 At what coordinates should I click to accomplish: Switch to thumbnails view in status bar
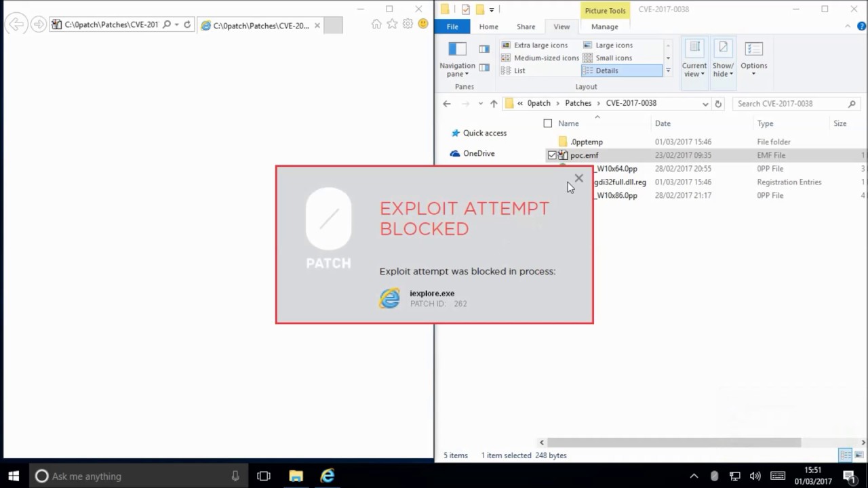pos(859,455)
